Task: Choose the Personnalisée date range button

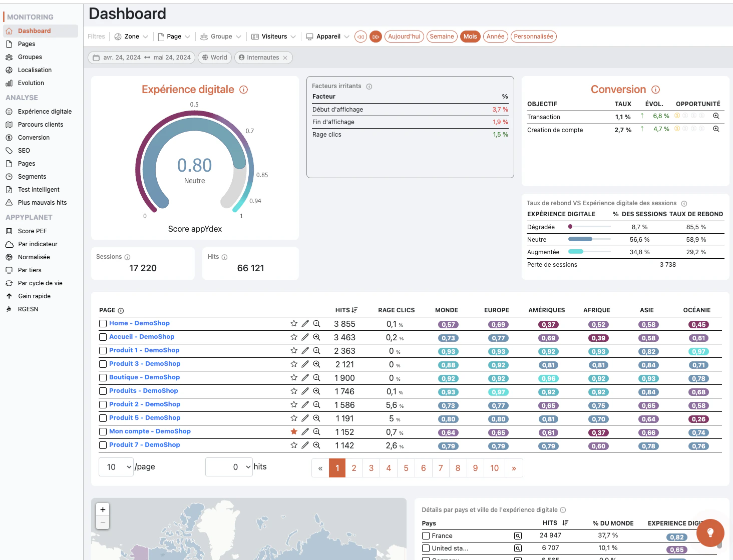Action: pyautogui.click(x=534, y=37)
